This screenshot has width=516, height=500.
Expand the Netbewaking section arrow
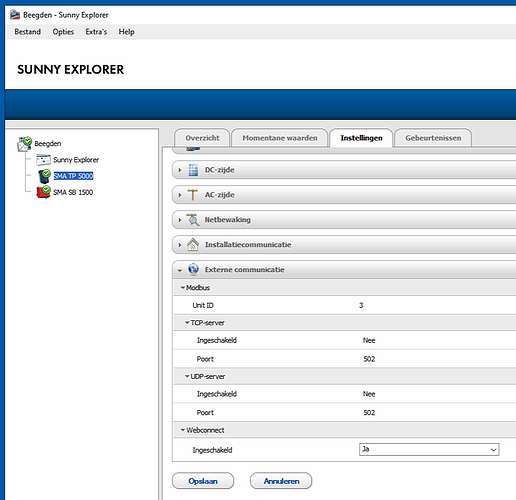point(180,220)
